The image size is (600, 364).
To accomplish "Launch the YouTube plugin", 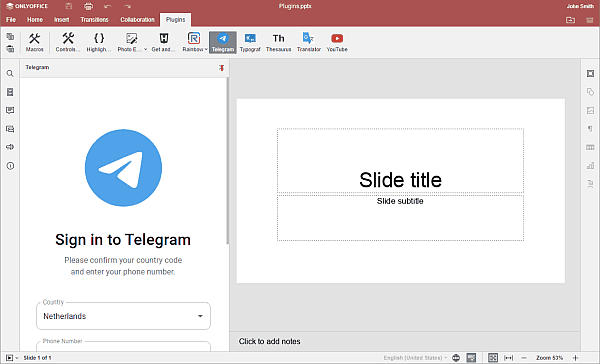I will coord(337,42).
